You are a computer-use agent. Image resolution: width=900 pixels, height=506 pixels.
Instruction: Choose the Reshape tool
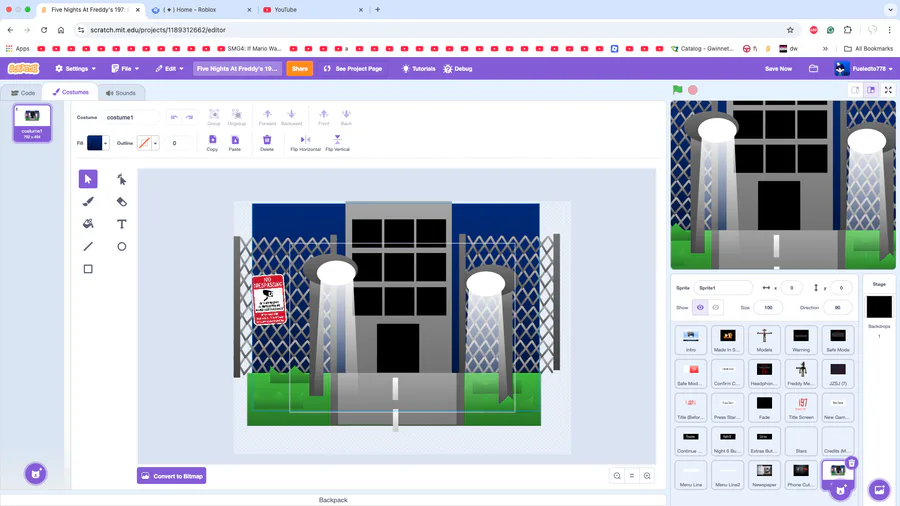[121, 179]
